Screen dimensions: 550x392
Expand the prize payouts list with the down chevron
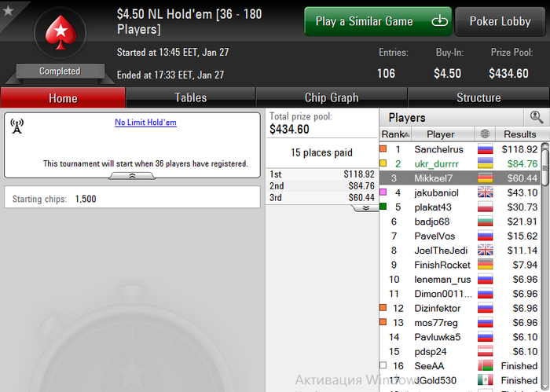[x=365, y=208]
